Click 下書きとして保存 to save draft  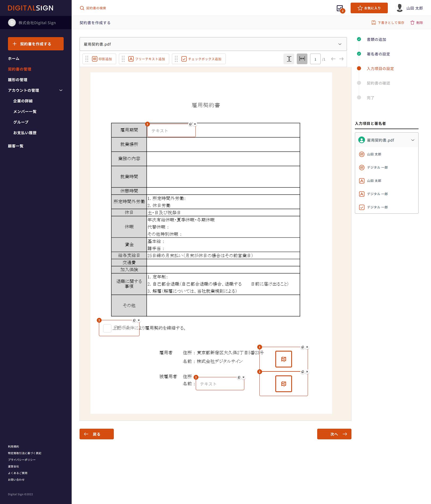coord(388,23)
